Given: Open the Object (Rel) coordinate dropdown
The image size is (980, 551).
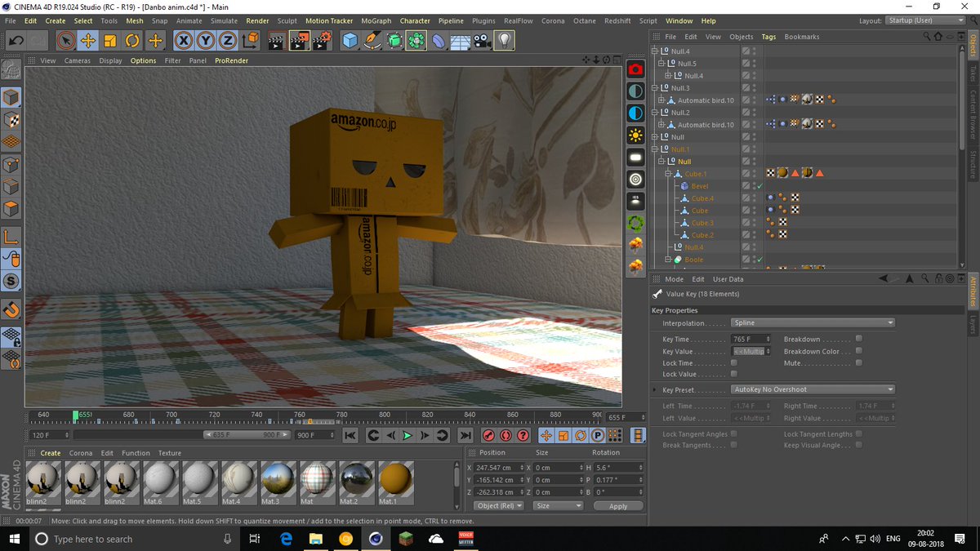Looking at the screenshot, I should pyautogui.click(x=498, y=506).
